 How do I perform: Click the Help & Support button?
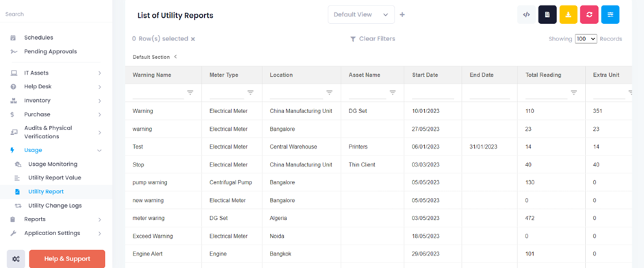pos(67,259)
